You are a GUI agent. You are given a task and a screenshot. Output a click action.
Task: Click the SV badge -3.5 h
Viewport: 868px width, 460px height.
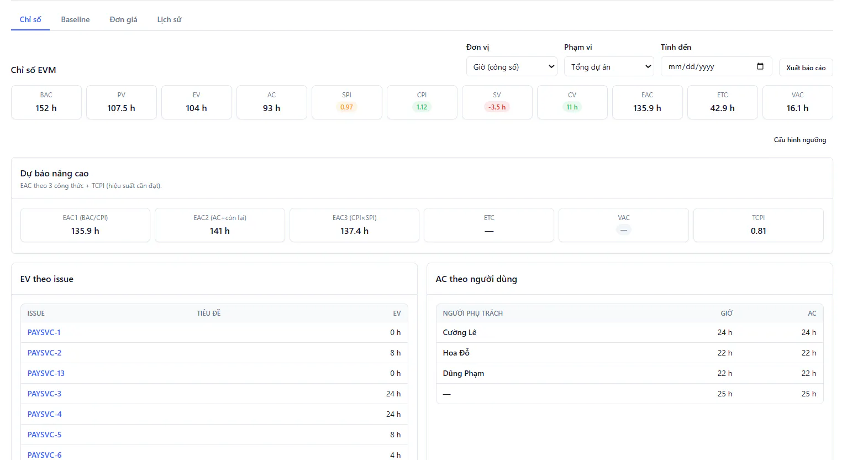click(x=497, y=107)
